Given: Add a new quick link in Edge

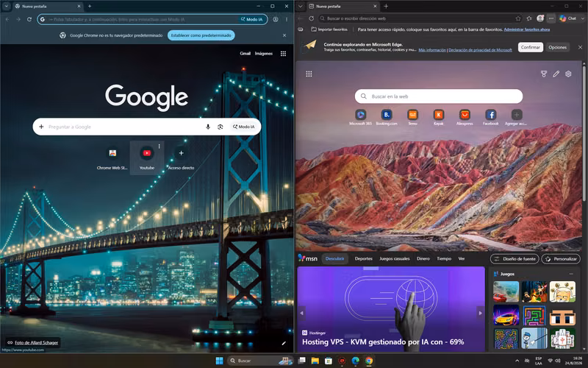Looking at the screenshot, I should 517,117.
